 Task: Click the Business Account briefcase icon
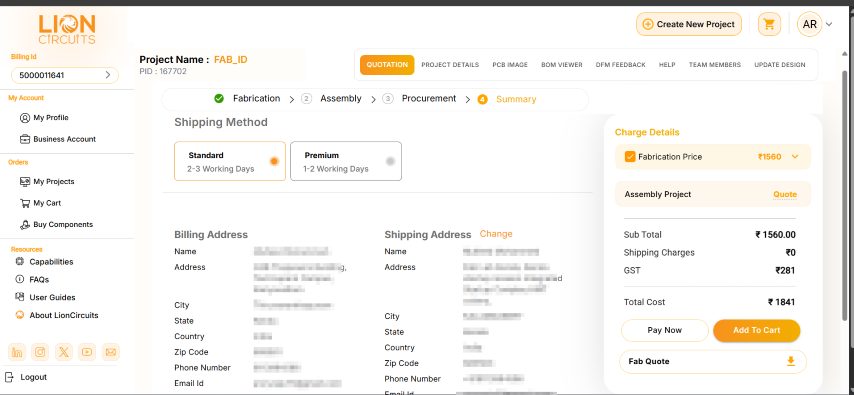[x=25, y=139]
